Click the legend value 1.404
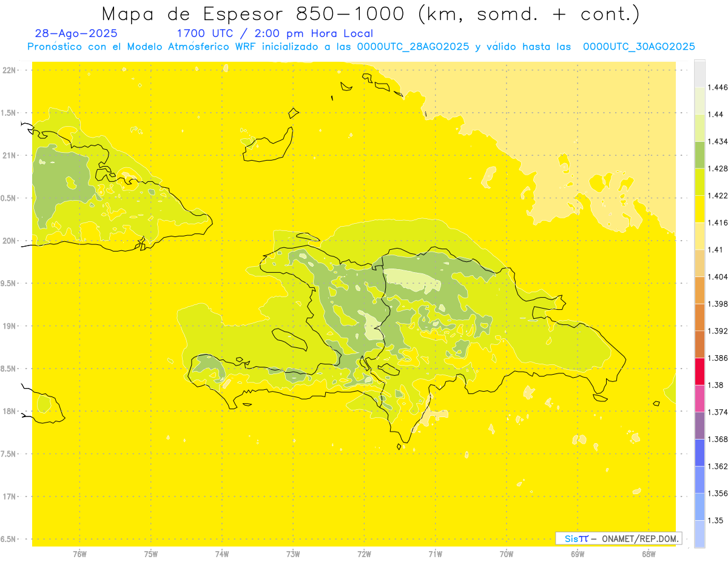The height and width of the screenshot is (562, 728). click(x=718, y=276)
